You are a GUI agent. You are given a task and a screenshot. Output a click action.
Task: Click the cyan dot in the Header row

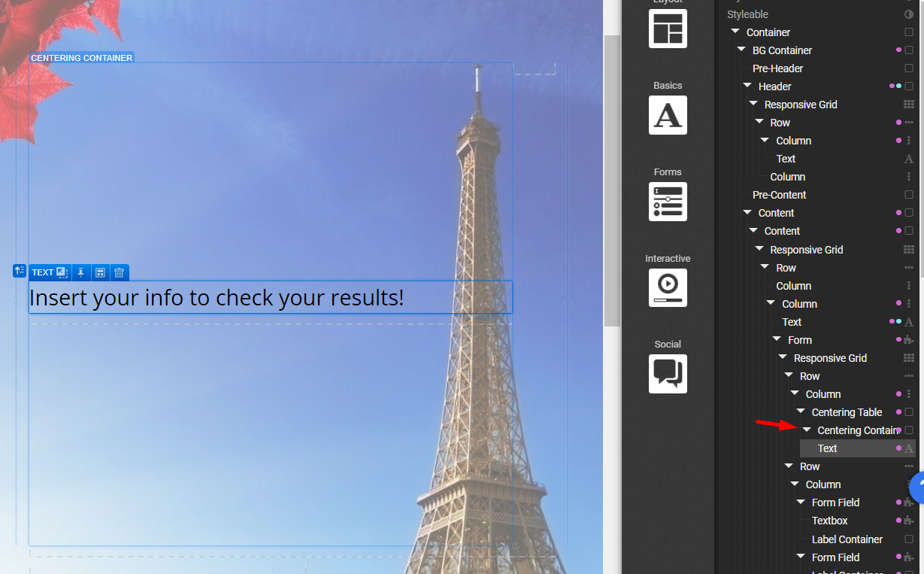(x=898, y=87)
